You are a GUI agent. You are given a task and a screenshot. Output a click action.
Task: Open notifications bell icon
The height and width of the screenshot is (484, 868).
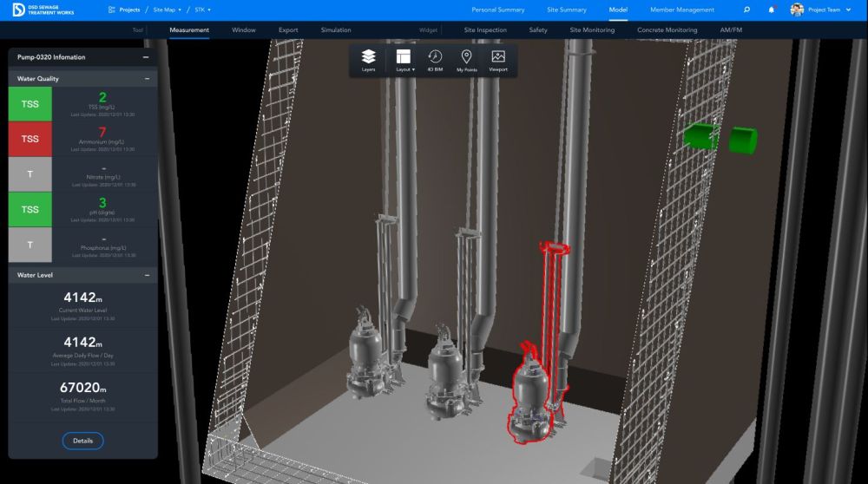[772, 10]
